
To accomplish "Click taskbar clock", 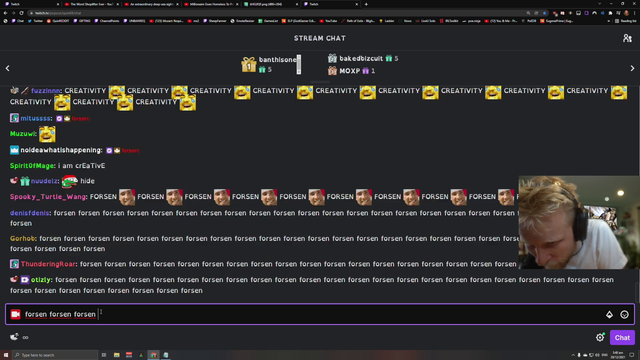I will pos(617,355).
